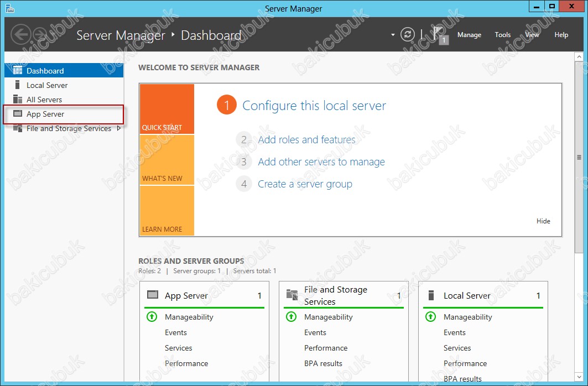Click Add other servers to manage

321,162
